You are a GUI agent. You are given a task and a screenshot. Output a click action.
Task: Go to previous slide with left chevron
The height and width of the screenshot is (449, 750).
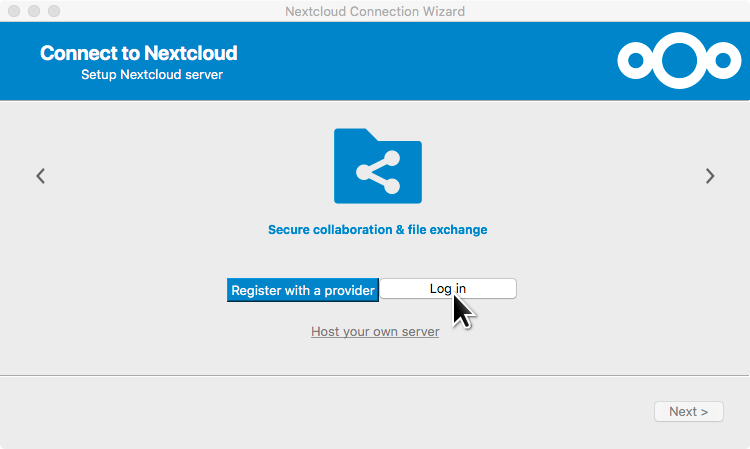[x=41, y=176]
